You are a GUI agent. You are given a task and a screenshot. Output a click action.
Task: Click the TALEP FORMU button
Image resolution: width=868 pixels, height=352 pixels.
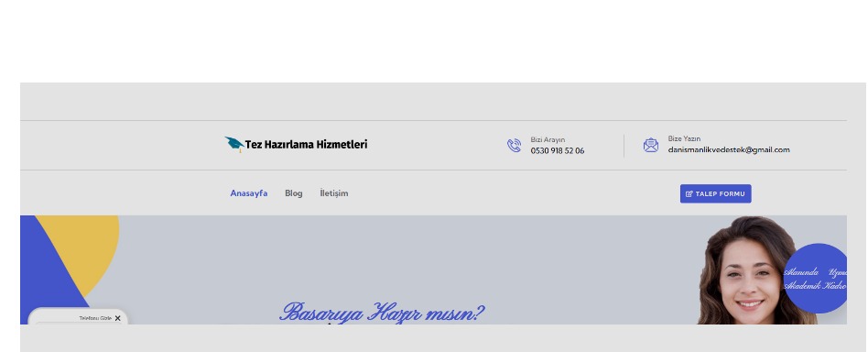point(715,193)
